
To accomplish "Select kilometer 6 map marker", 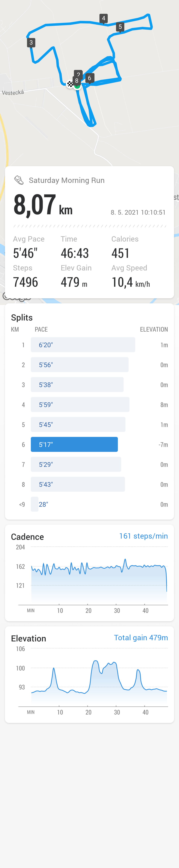I will click(89, 78).
